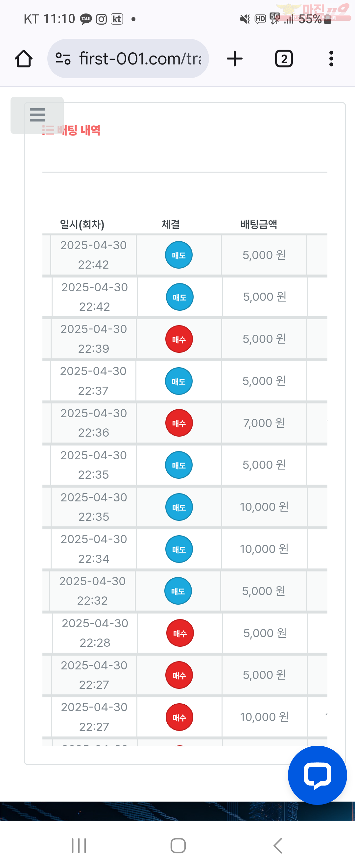This screenshot has height=868, width=355.
Task: Open a new tab with plus icon
Action: pyautogui.click(x=235, y=59)
